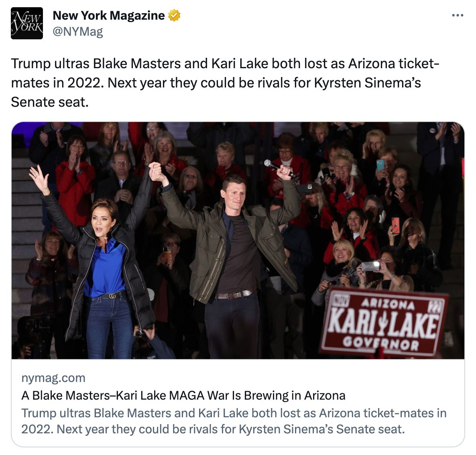Viewport: 476px width, 455px height.
Task: Click the red phone held up in the crowd
Action: [395, 225]
